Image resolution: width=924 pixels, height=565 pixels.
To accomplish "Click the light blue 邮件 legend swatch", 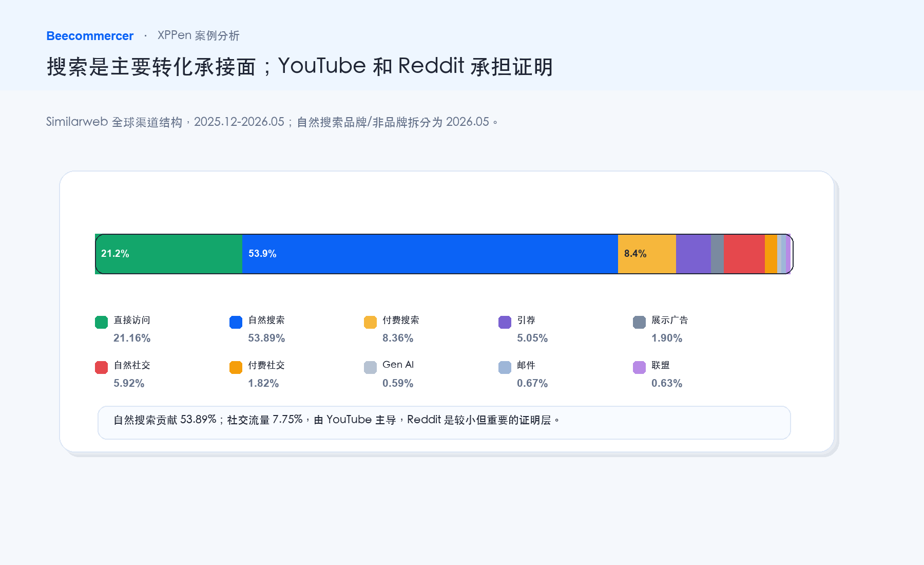I will 505,367.
